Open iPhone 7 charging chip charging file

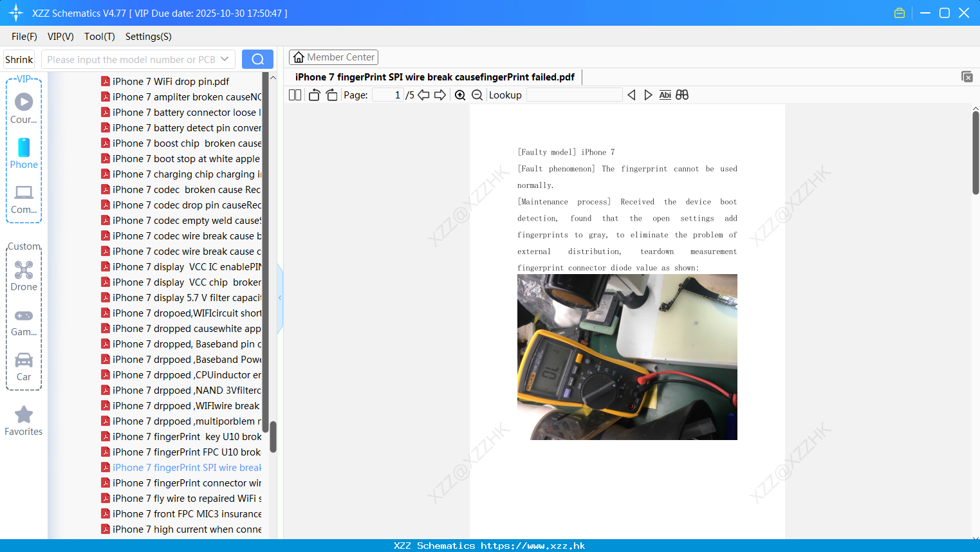tap(187, 174)
